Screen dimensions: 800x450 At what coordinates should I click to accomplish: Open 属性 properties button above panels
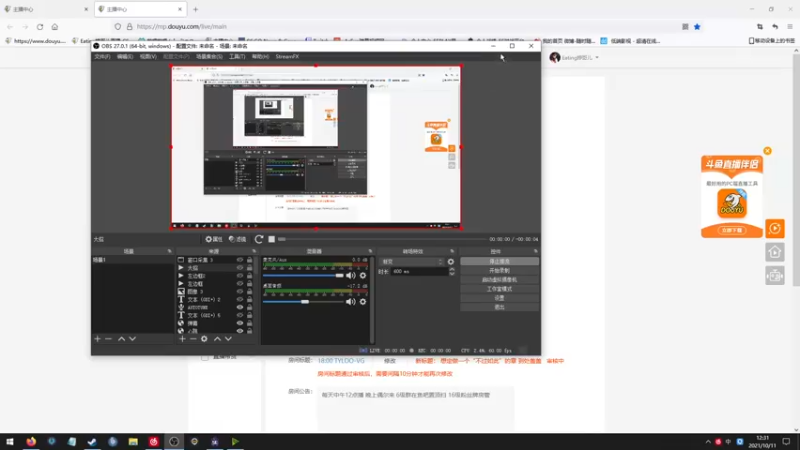(214, 239)
